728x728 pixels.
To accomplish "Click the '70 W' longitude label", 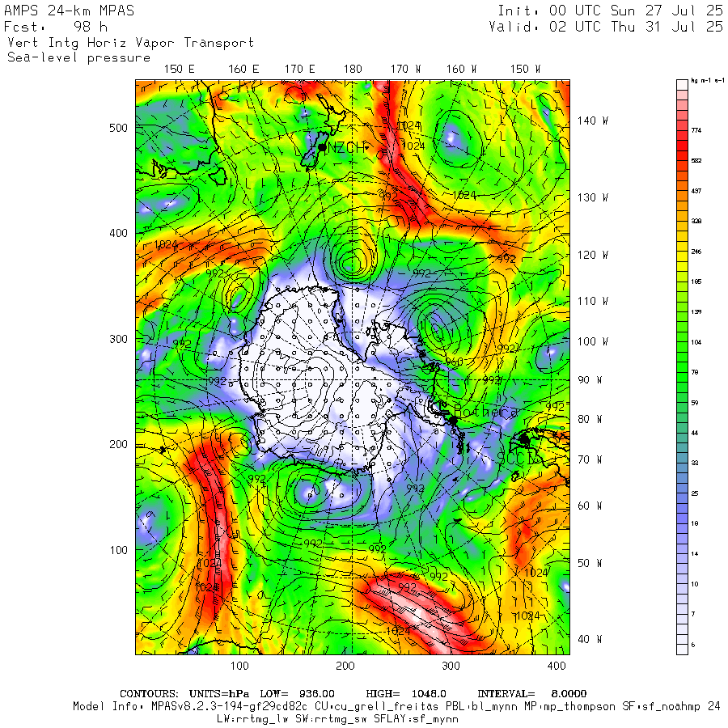I will tap(590, 459).
